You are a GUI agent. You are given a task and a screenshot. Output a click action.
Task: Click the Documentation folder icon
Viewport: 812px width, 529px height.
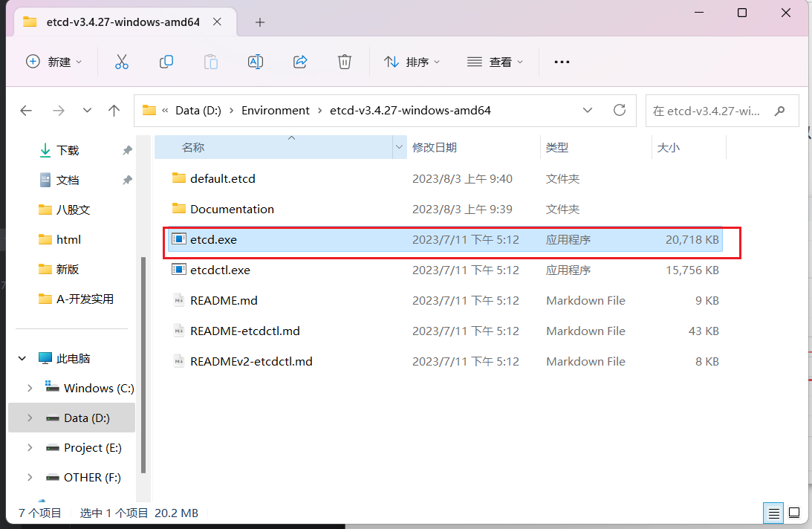(x=178, y=208)
